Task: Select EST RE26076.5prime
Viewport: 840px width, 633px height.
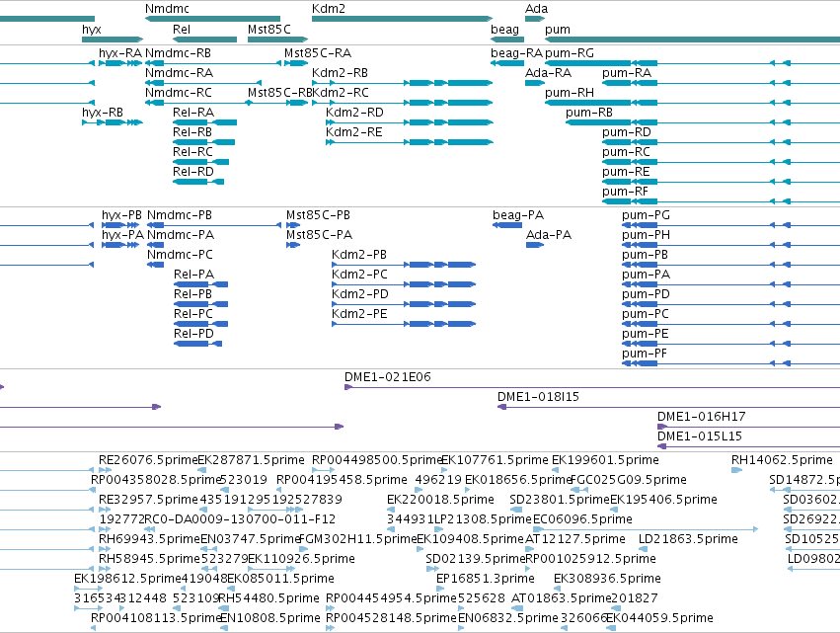Action: [x=148, y=460]
